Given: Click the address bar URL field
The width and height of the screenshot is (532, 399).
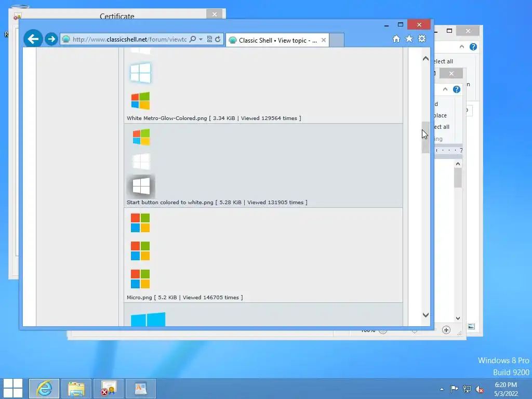Looking at the screenshot, I should point(129,39).
